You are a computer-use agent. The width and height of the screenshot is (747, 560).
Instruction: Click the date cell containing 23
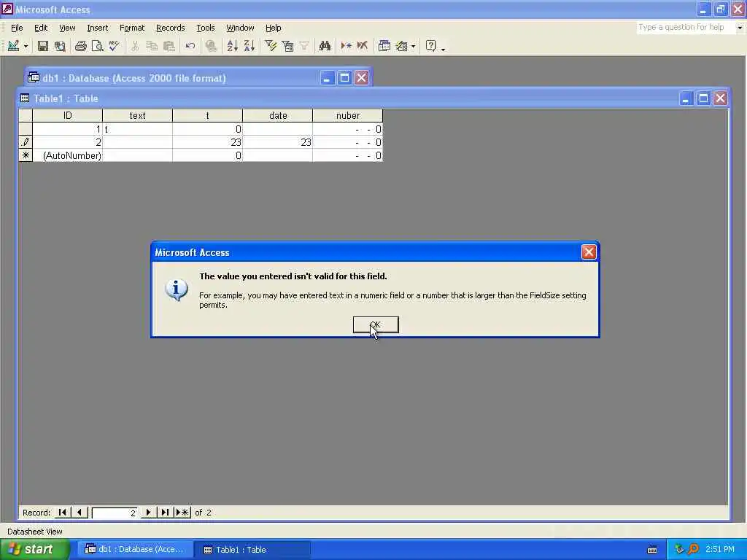click(278, 142)
